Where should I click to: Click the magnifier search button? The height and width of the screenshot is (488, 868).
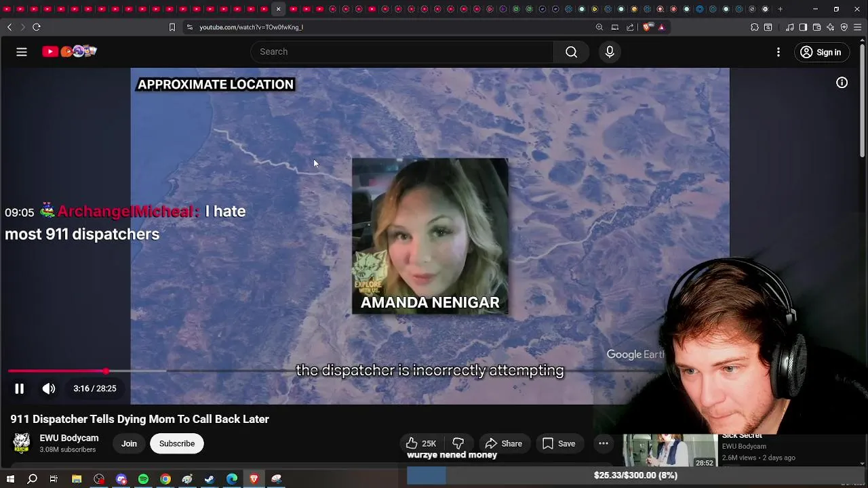[x=571, y=52]
